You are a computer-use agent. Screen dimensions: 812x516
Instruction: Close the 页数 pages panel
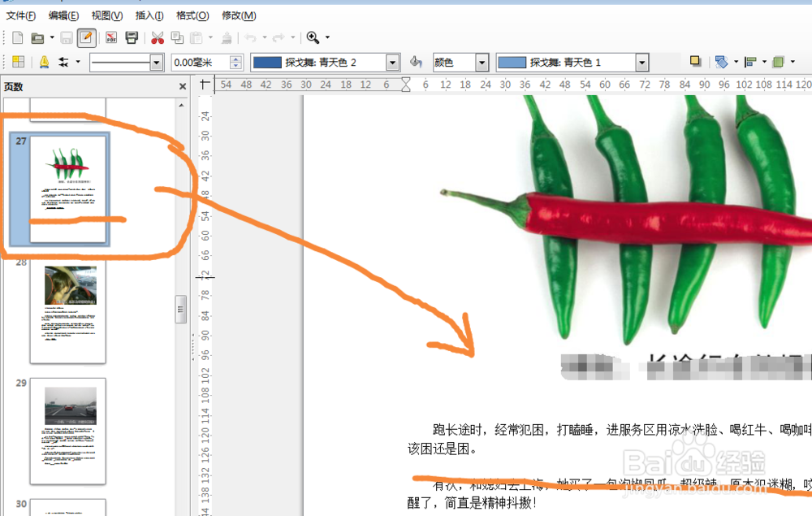(182, 86)
